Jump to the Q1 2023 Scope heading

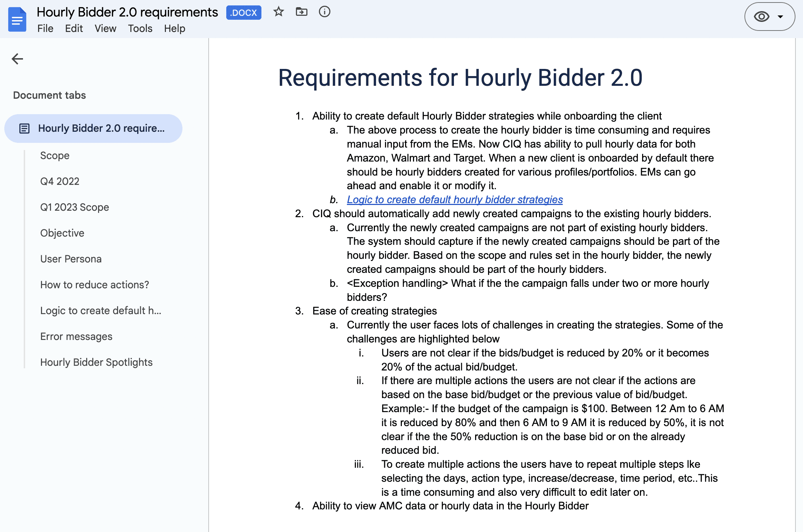click(x=74, y=207)
